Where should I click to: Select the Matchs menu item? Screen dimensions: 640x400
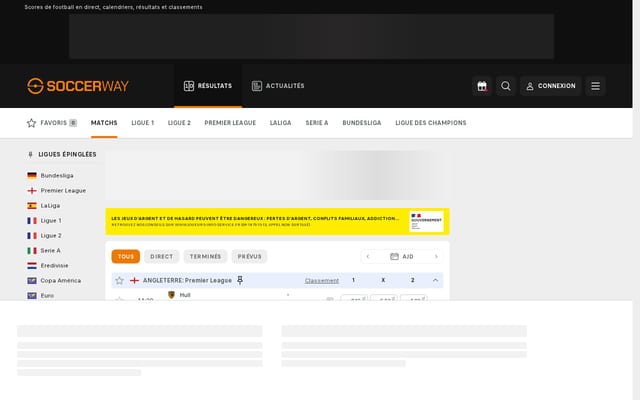click(x=104, y=123)
